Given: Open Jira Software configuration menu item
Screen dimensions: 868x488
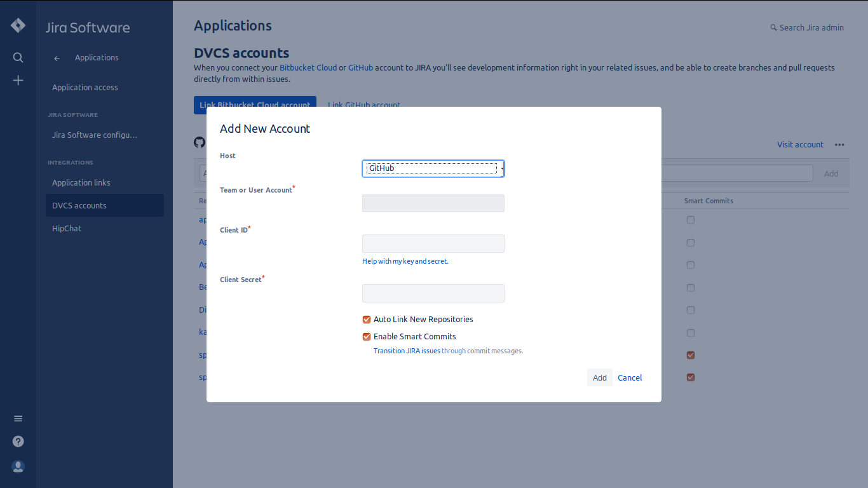Looking at the screenshot, I should [95, 135].
